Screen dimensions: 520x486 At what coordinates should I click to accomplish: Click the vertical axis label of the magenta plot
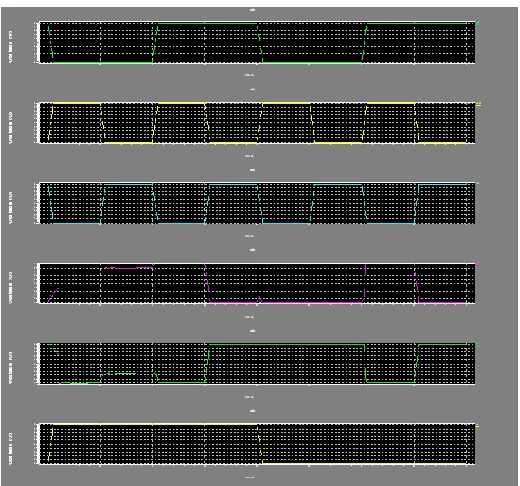(x=11, y=288)
